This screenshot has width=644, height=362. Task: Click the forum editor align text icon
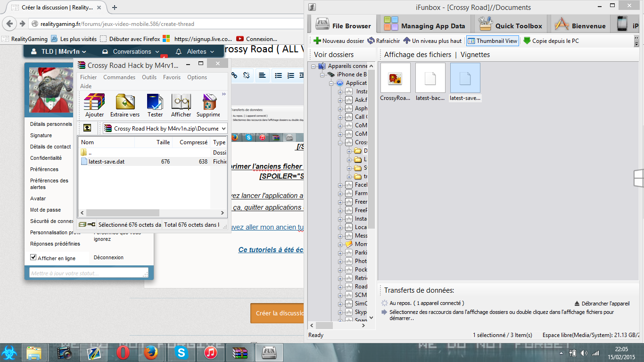point(262,75)
